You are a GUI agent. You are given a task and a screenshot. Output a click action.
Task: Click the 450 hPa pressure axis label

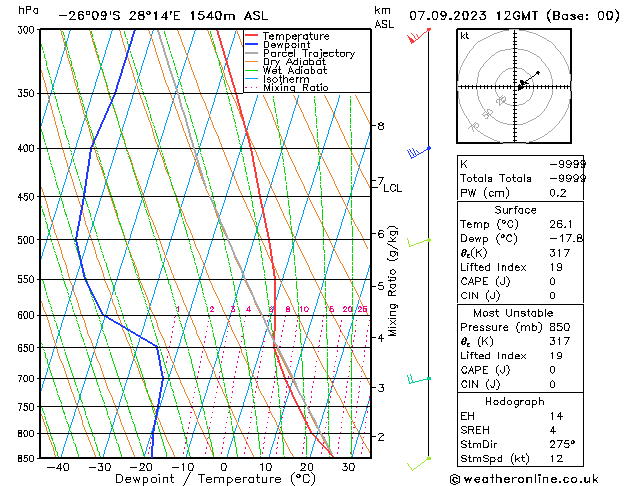point(28,197)
